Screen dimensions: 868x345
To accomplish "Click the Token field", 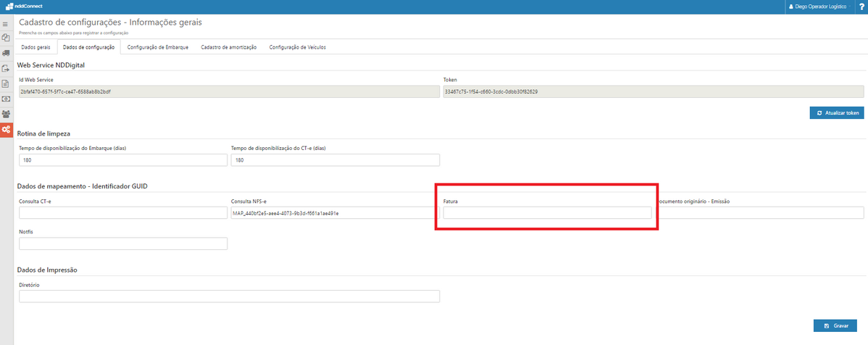I will tap(654, 91).
